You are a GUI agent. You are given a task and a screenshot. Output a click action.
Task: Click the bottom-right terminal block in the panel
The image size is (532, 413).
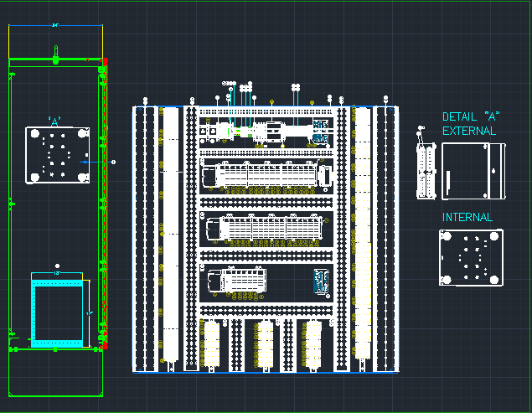tap(313, 342)
